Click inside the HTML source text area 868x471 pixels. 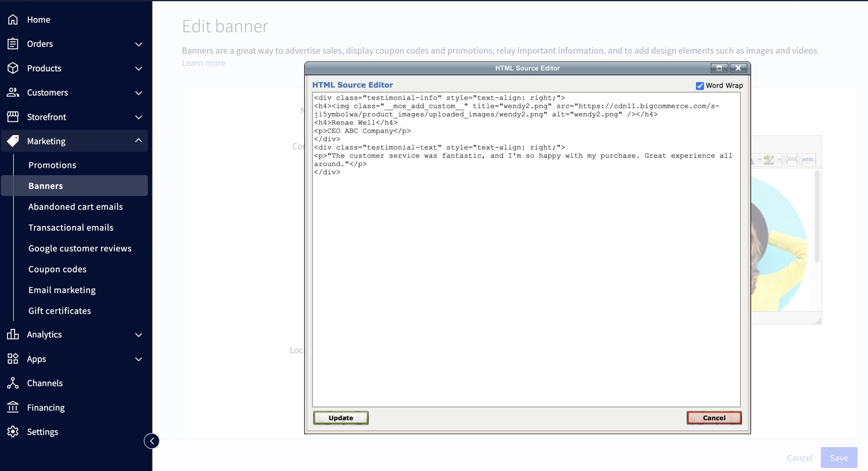pyautogui.click(x=526, y=271)
